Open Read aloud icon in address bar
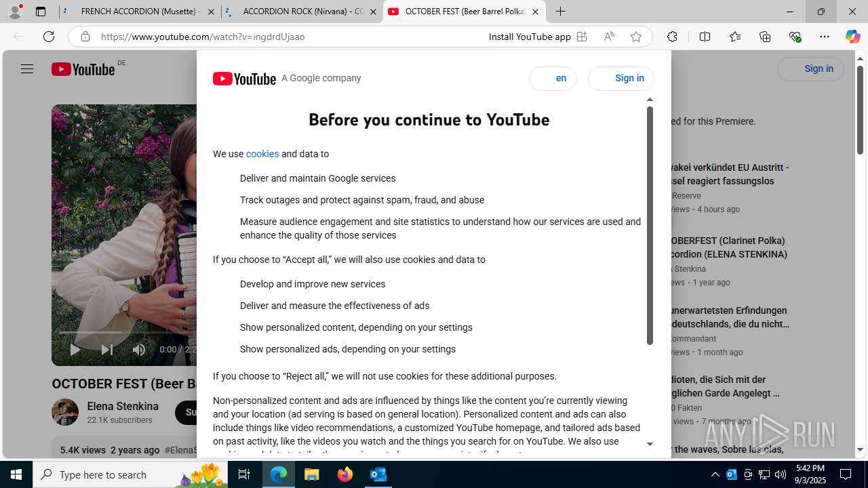The height and width of the screenshot is (488, 868). point(609,37)
